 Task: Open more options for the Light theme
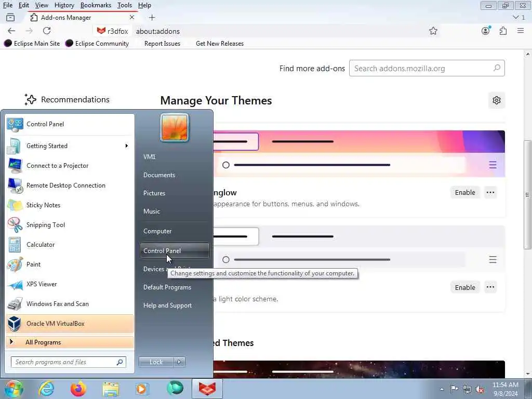490,287
